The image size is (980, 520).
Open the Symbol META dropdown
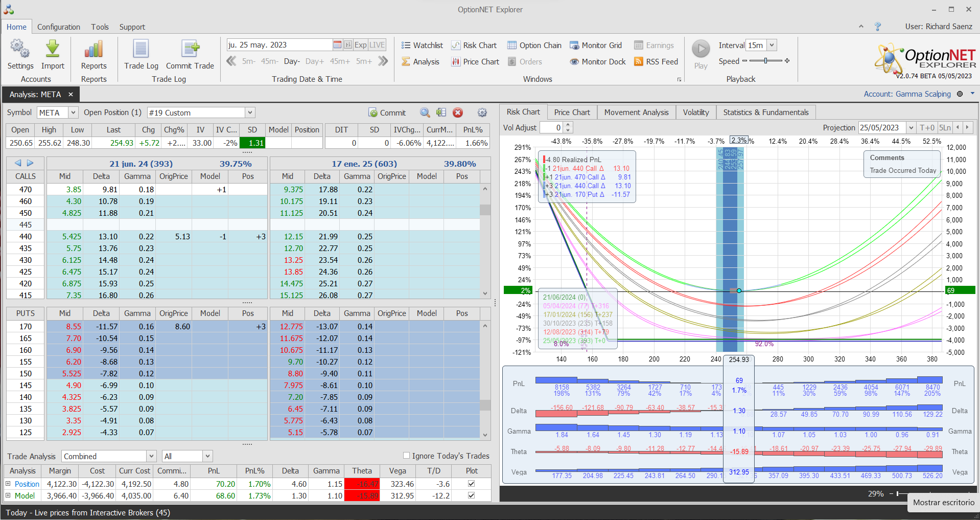click(x=73, y=112)
